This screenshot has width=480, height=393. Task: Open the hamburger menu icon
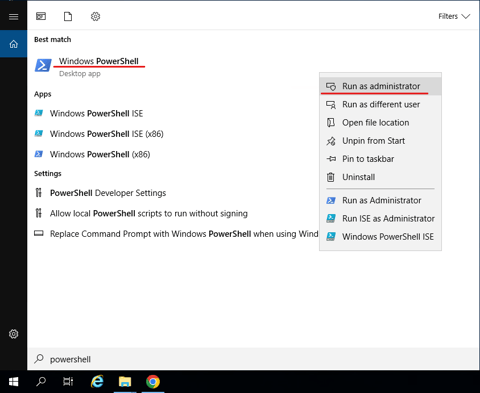pyautogui.click(x=13, y=17)
